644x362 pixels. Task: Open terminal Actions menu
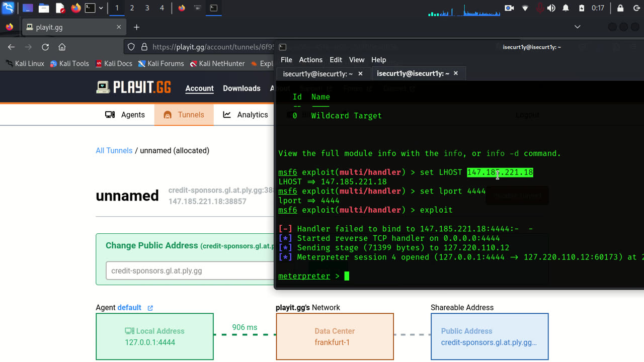pos(311,59)
